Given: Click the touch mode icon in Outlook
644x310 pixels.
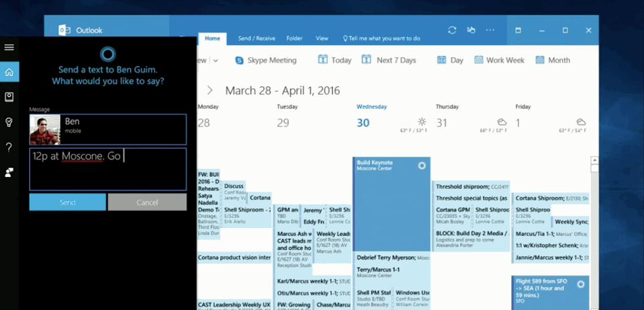Looking at the screenshot, I should coord(471,30).
